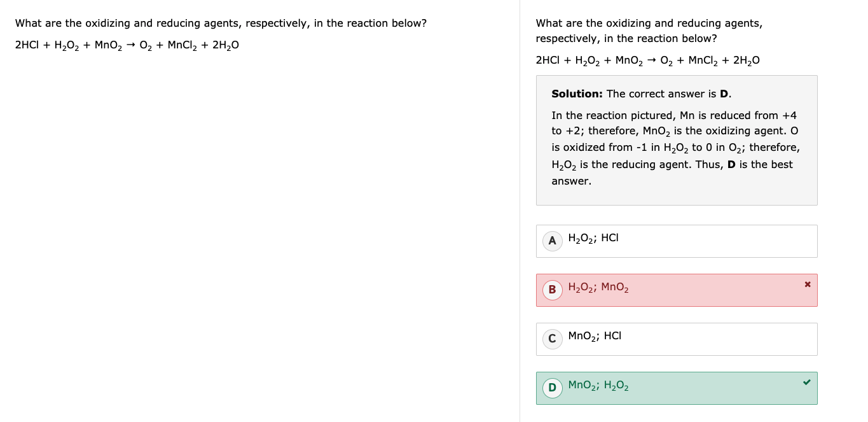Viewport: 868px width, 422px height.
Task: Click the circular A badge
Action: pos(552,241)
